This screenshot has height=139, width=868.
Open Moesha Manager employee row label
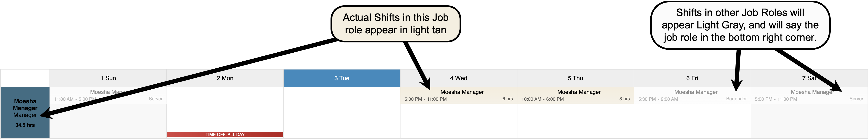tap(25, 108)
